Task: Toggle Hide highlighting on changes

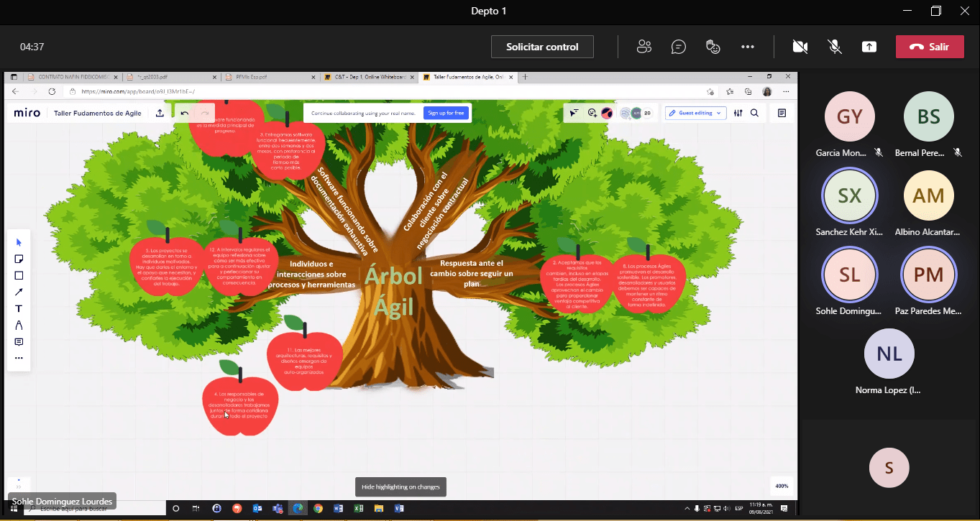Action: point(400,487)
